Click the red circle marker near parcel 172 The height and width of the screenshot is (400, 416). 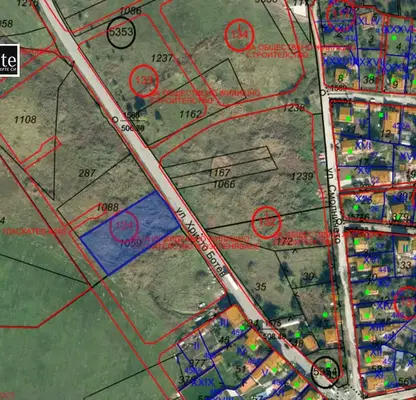[266, 223]
